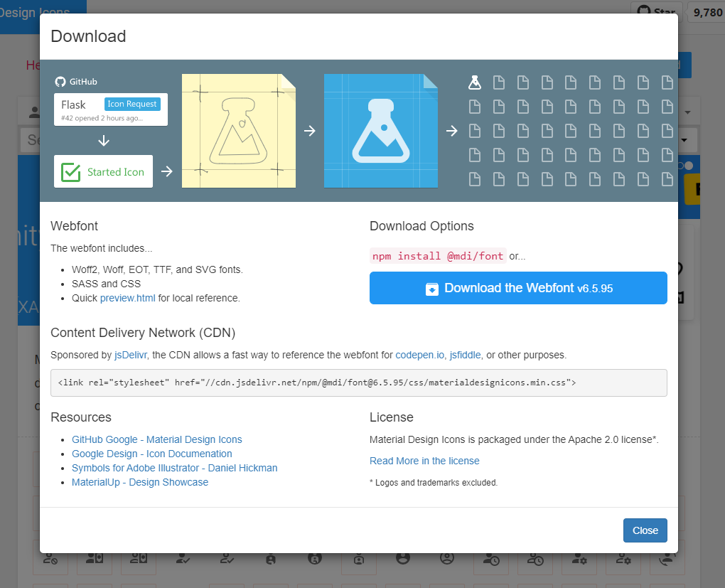Click the Download dialog title
The image size is (725, 588).
[88, 36]
